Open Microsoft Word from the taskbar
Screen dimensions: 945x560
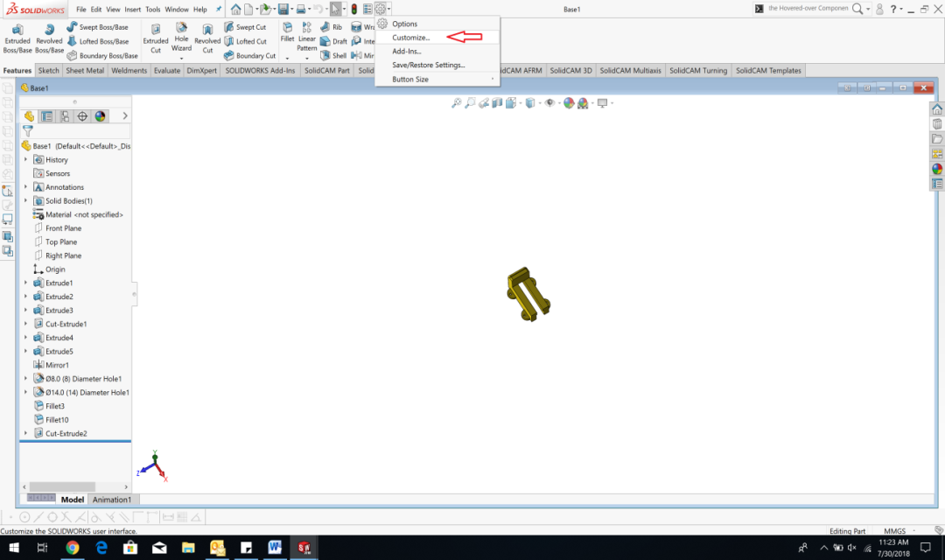click(275, 548)
